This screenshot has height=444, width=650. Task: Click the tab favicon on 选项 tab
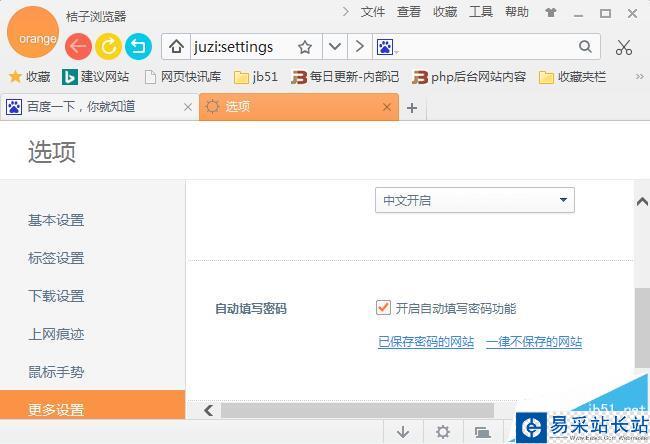point(213,107)
